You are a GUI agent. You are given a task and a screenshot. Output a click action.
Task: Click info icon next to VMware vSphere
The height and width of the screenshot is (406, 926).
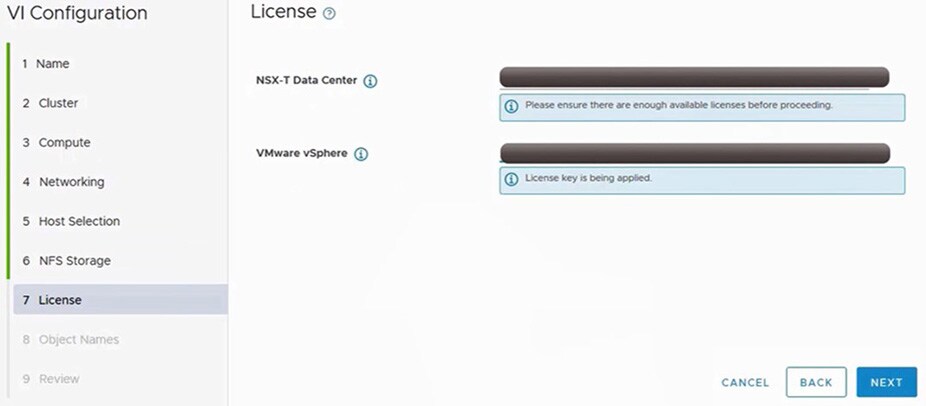(361, 154)
